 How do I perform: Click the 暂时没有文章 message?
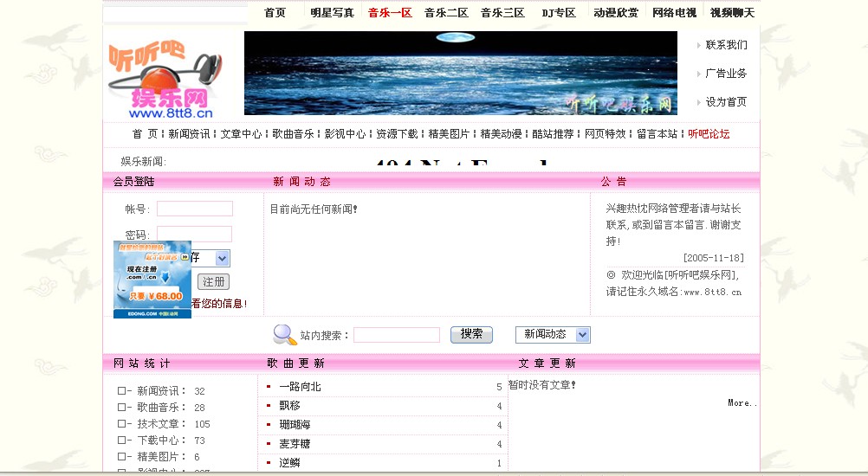click(x=542, y=385)
